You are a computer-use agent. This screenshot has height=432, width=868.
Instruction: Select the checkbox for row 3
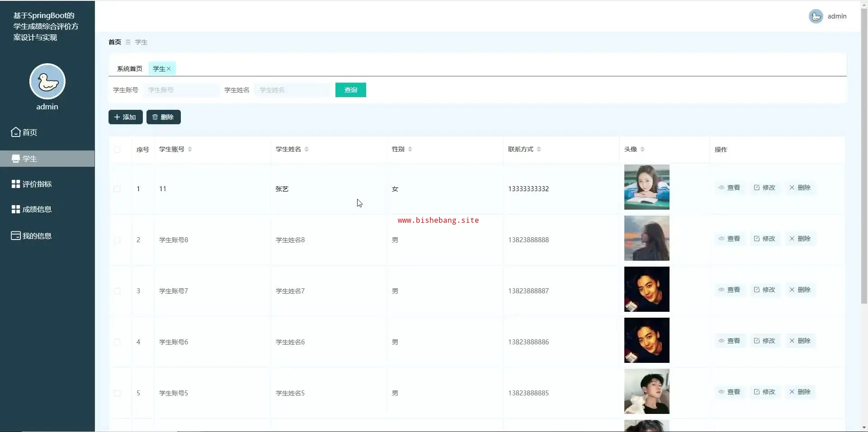coord(117,291)
